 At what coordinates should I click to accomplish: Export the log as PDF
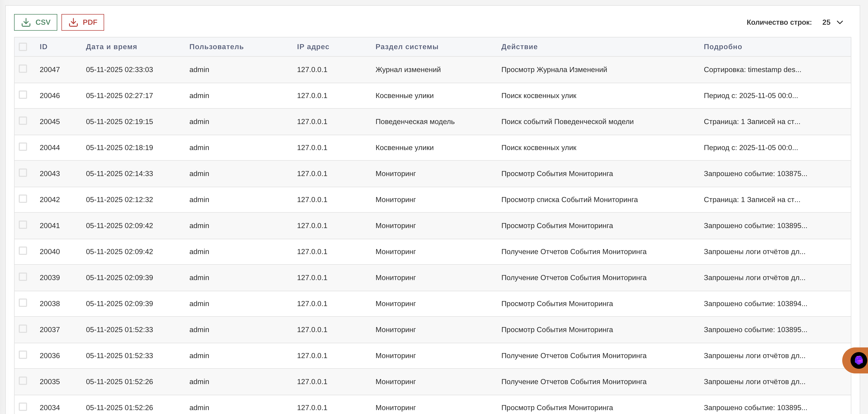[x=83, y=22]
